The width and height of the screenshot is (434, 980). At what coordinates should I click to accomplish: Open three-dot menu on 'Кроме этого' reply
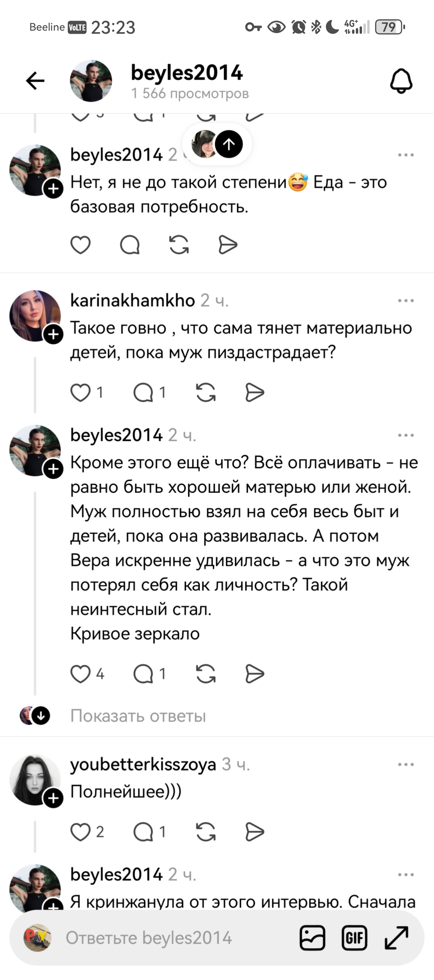pyautogui.click(x=405, y=435)
